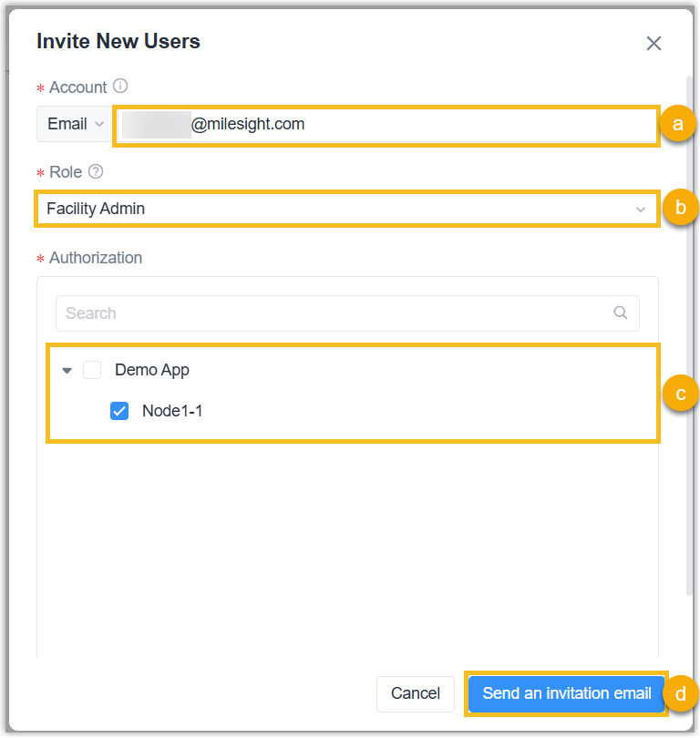Image resolution: width=700 pixels, height=738 pixels.
Task: Open the Facility Admin role dropdown
Action: pyautogui.click(x=346, y=209)
